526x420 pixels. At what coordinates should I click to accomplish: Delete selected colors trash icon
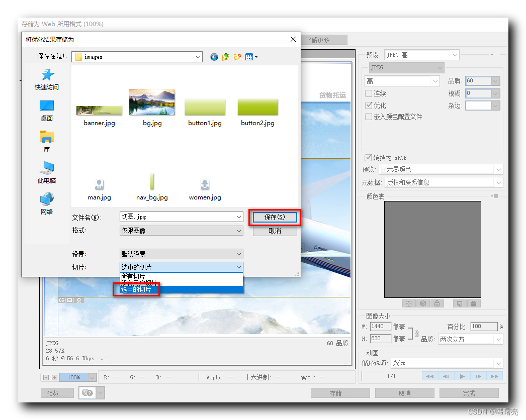pos(473,303)
